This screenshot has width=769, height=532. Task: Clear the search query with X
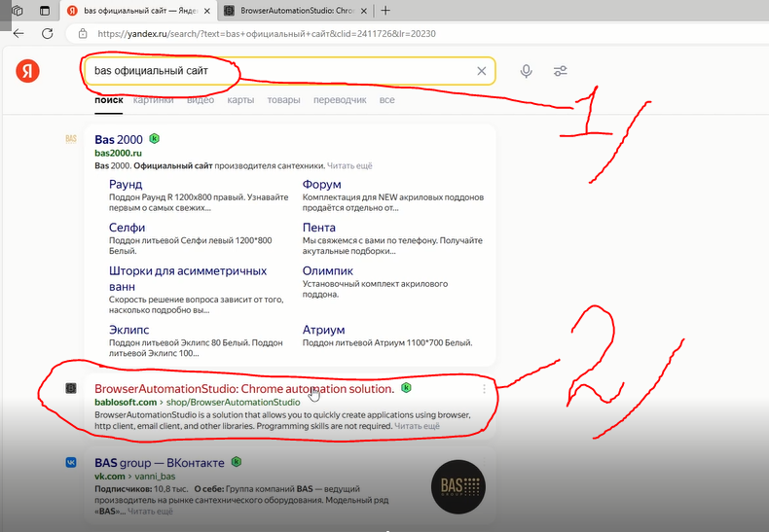482,71
